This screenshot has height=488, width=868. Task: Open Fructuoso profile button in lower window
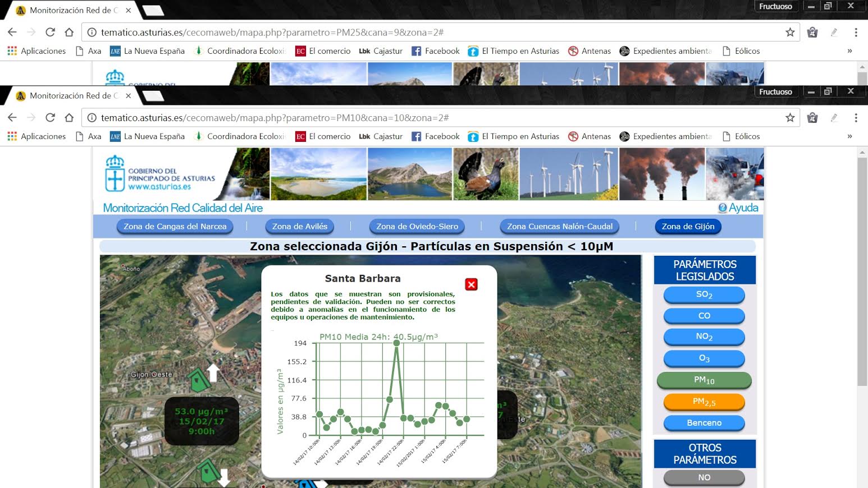775,92
